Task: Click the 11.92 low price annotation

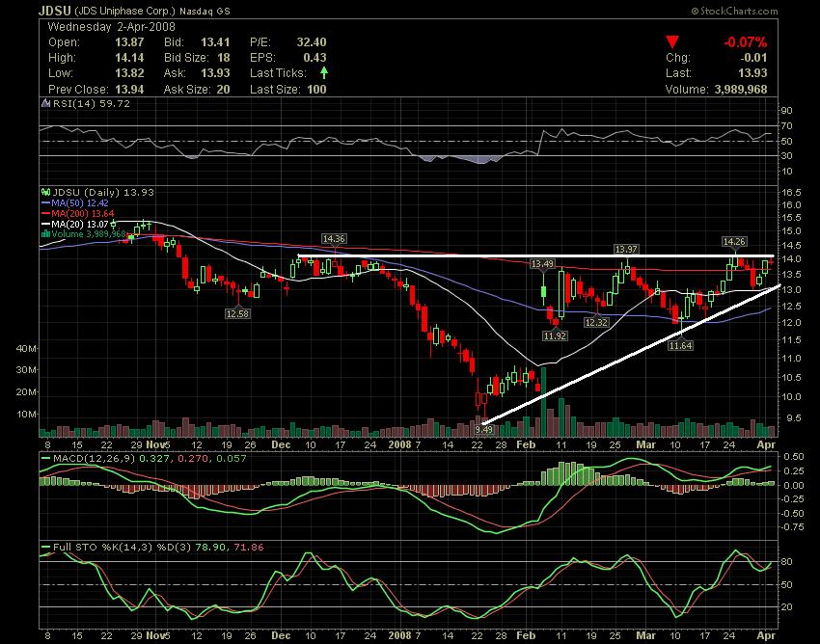Action: (555, 336)
